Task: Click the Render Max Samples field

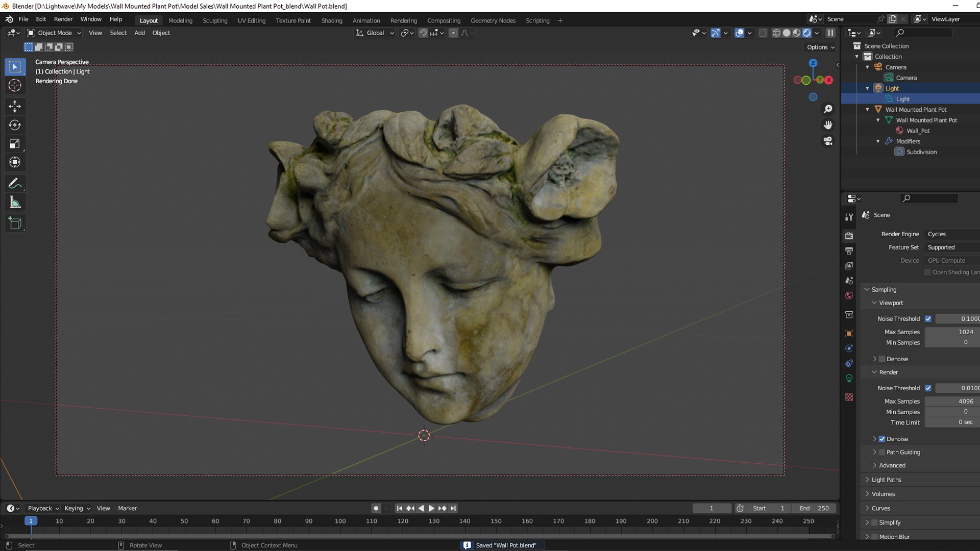Action: pyautogui.click(x=952, y=402)
